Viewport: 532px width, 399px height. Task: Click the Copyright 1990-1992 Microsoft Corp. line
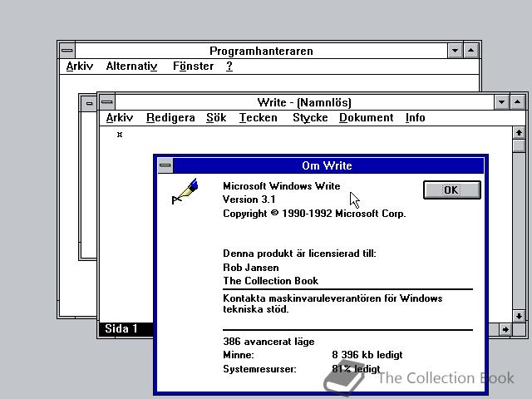pyautogui.click(x=314, y=214)
